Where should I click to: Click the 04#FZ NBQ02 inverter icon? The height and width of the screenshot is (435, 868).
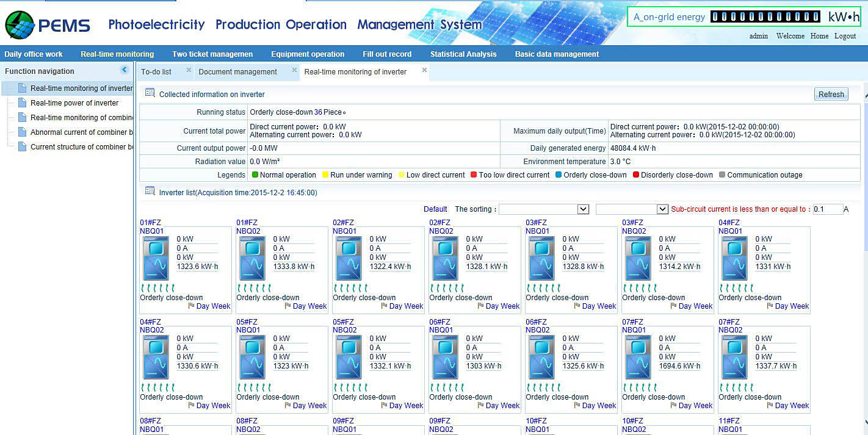click(x=156, y=358)
